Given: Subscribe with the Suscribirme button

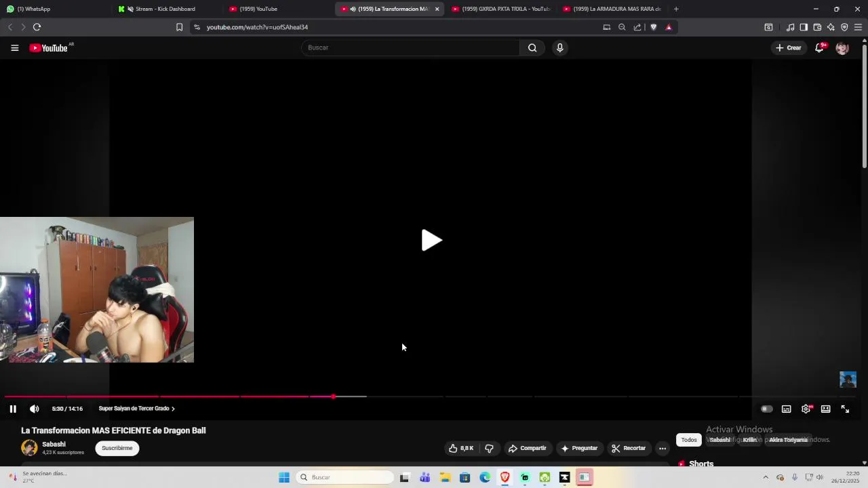Looking at the screenshot, I should pos(117,448).
